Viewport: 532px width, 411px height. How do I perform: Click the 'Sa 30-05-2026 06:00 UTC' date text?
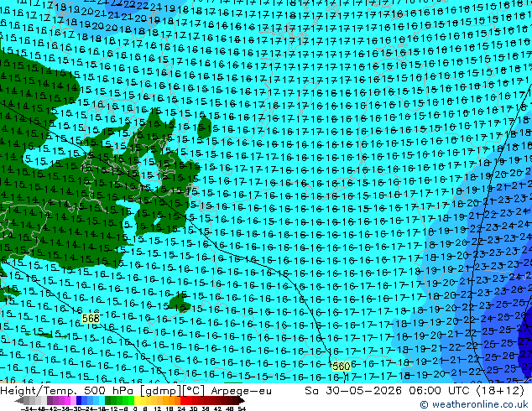[x=389, y=391]
